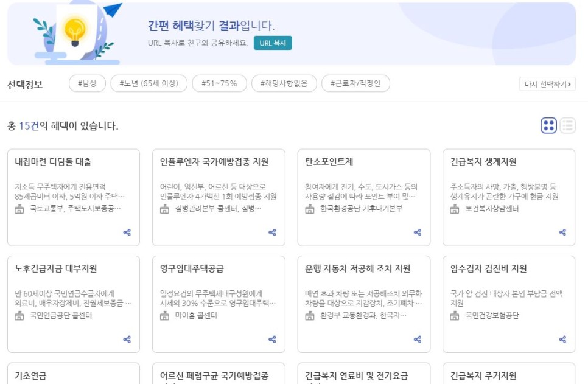Share the 인플루엔자 국가예방접종 지원 card

coord(272,232)
